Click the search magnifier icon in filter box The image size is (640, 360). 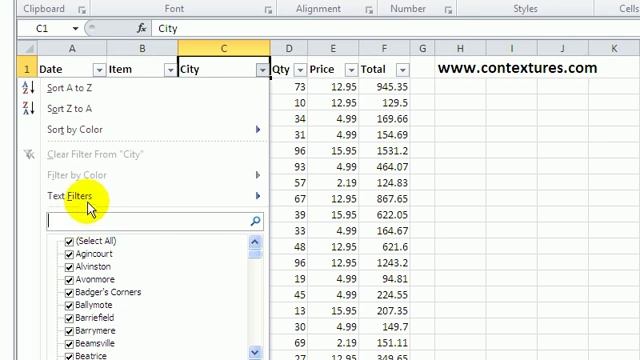(256, 221)
